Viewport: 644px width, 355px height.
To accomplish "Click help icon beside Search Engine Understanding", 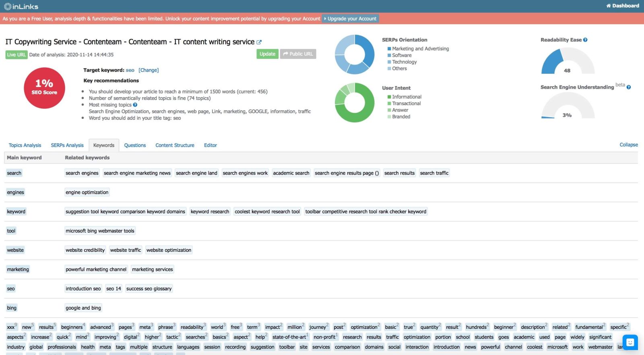I will [629, 87].
